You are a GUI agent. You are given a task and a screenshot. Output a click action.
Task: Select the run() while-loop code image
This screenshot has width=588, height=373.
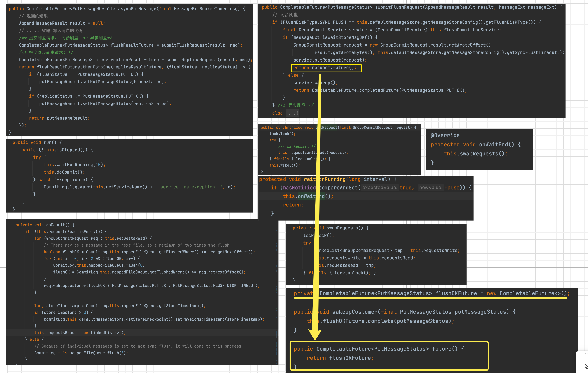click(x=129, y=176)
